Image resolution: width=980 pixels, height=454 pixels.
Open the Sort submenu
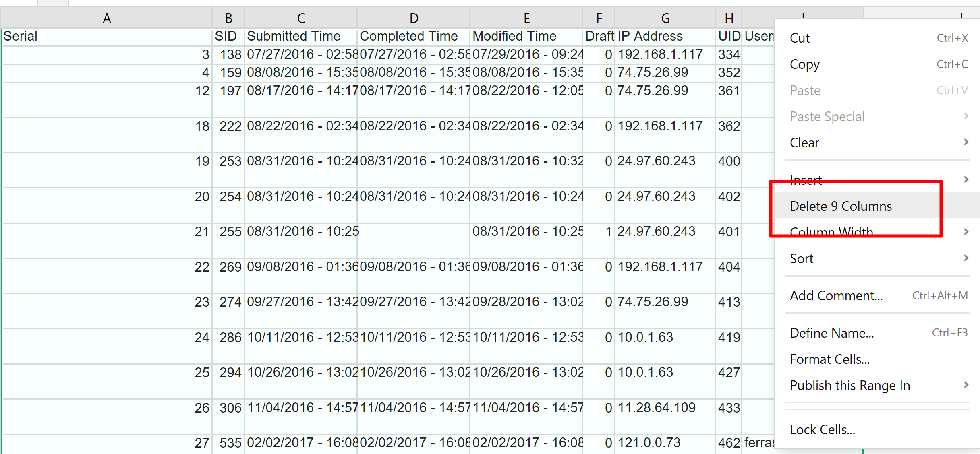click(802, 259)
